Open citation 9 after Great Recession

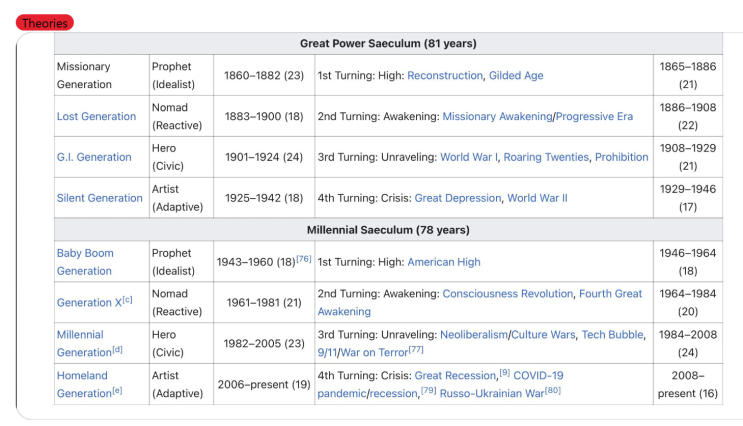pyautogui.click(x=504, y=372)
